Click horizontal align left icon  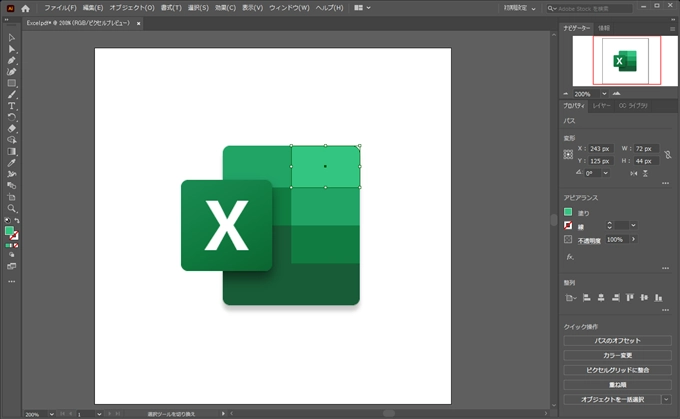pyautogui.click(x=586, y=298)
